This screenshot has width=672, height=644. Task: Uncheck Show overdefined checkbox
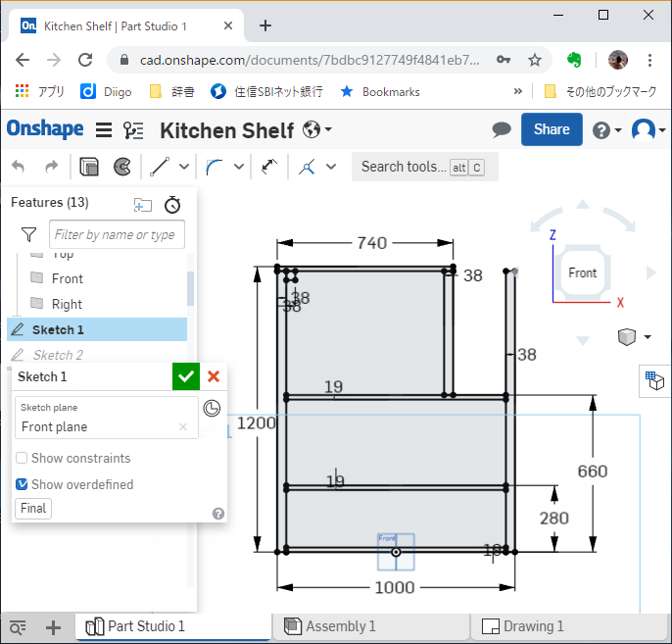tap(22, 484)
